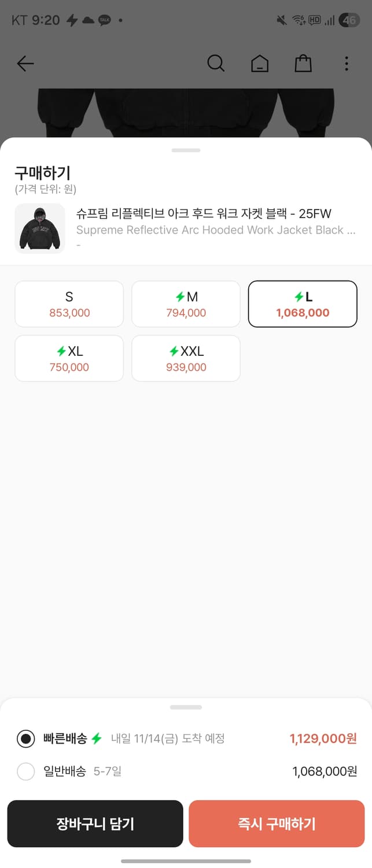Viewport: 372px width, 868px height.
Task: Choose size S priced 853,000
Action: tap(69, 304)
